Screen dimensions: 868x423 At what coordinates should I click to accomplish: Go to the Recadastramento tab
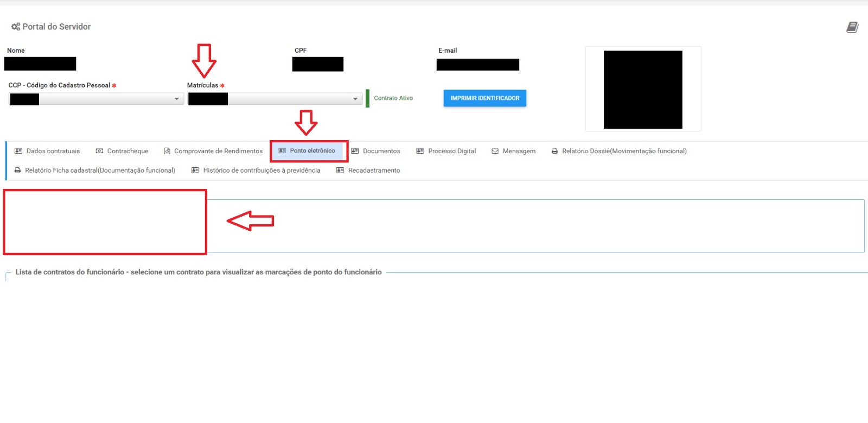pos(374,171)
